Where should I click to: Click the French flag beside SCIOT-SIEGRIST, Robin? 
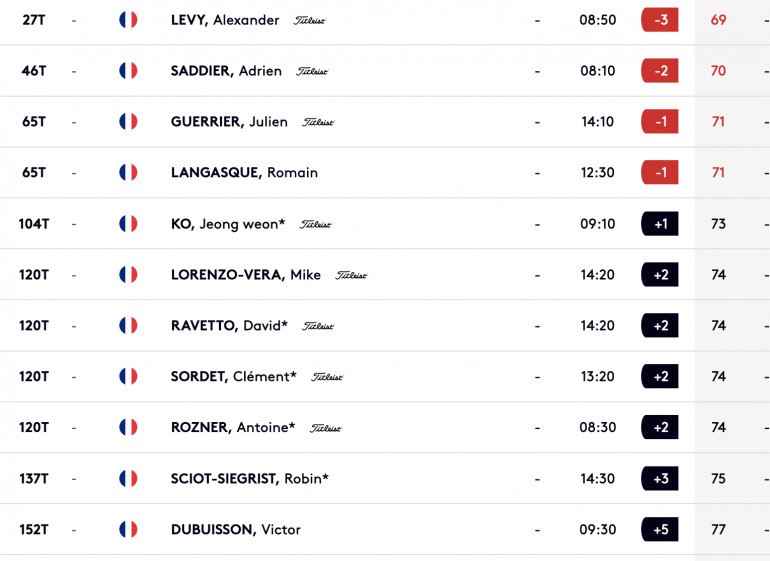click(128, 478)
